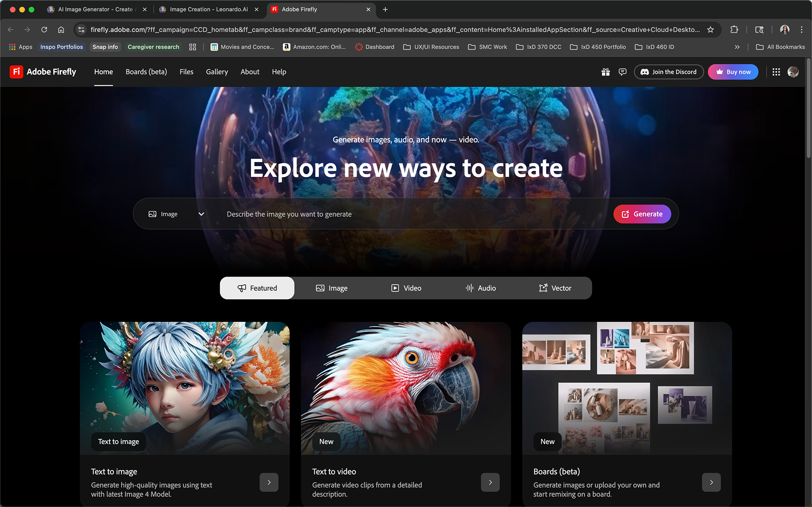Viewport: 812px width, 507px height.
Task: Open the Movies and Concerts bookmark
Action: [x=242, y=47]
